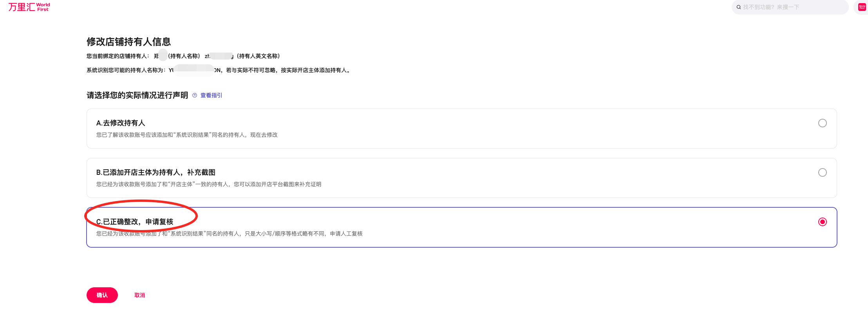
Task: Select radio button for C.已正确整改，申请复核
Action: pyautogui.click(x=823, y=222)
